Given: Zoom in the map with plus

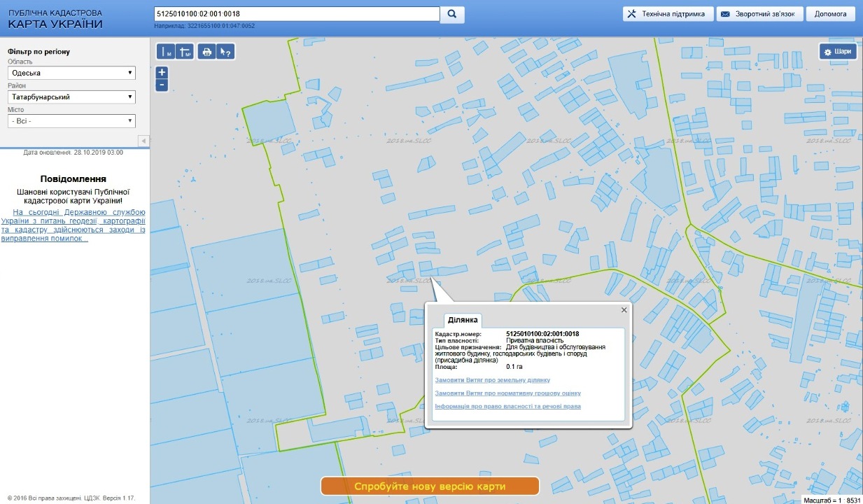Looking at the screenshot, I should click(162, 72).
